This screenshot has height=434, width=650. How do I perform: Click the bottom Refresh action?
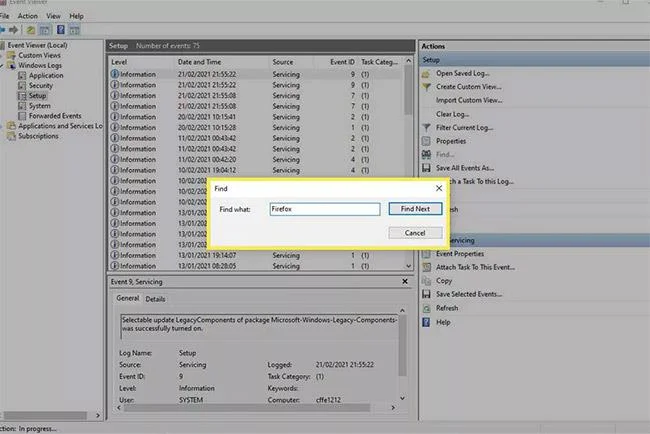pyautogui.click(x=447, y=308)
